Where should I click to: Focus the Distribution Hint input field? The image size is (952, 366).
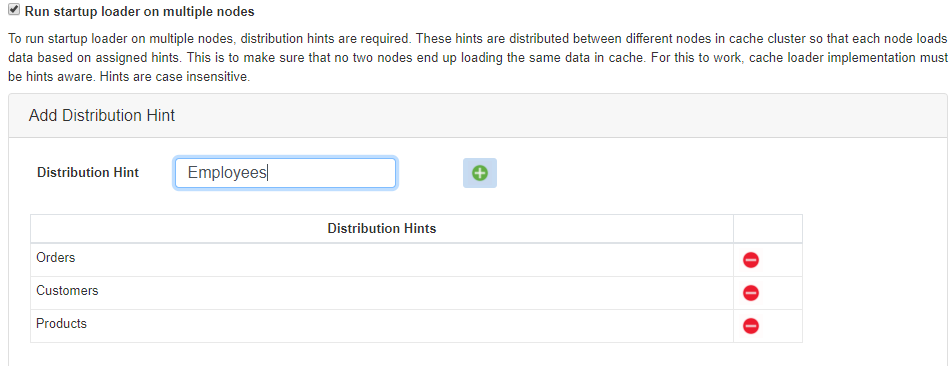pos(285,173)
